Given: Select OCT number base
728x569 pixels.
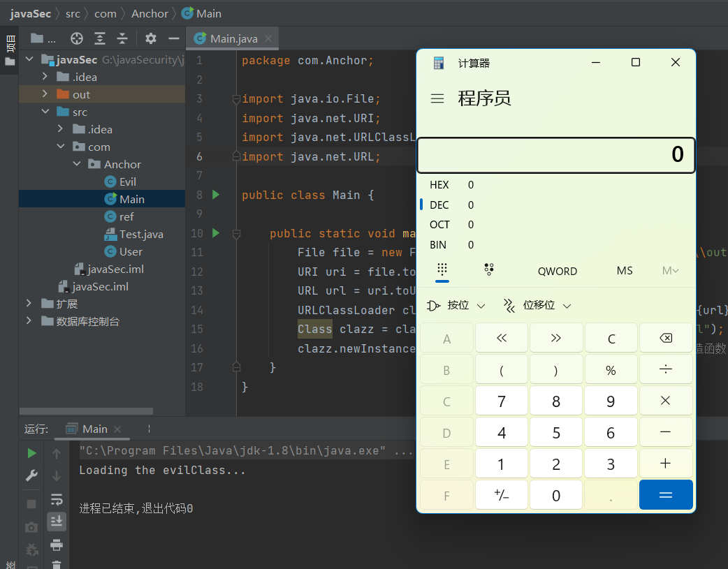Looking at the screenshot, I should coord(556,225).
